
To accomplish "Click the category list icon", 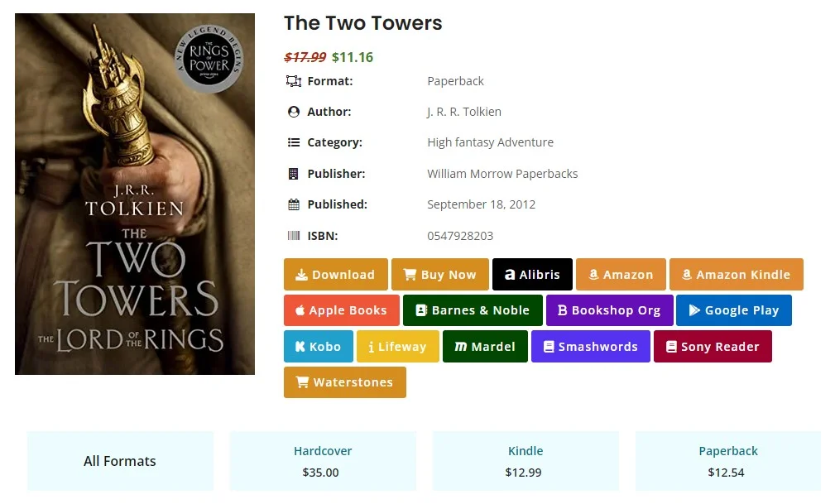I will pyautogui.click(x=295, y=142).
